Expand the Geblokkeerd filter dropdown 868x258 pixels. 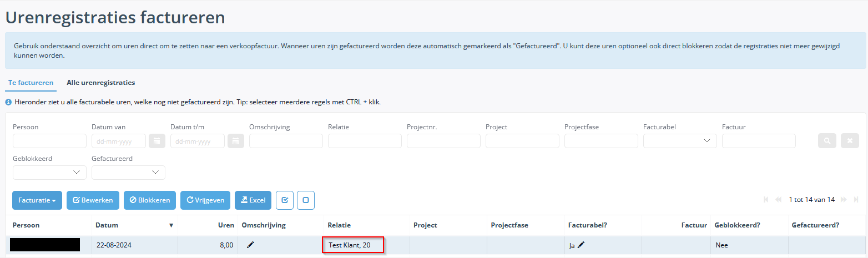[x=49, y=173]
